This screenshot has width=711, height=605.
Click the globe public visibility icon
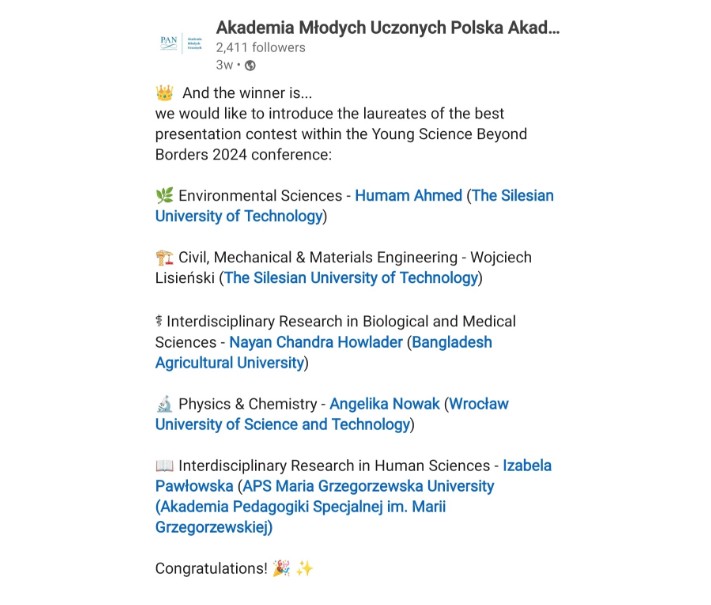click(x=250, y=65)
